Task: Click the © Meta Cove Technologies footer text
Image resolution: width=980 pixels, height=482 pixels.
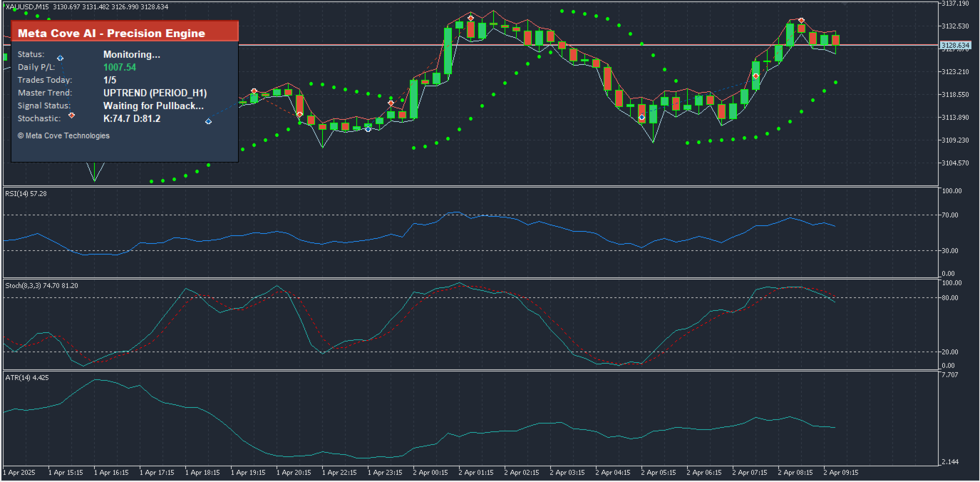Action: click(x=63, y=135)
